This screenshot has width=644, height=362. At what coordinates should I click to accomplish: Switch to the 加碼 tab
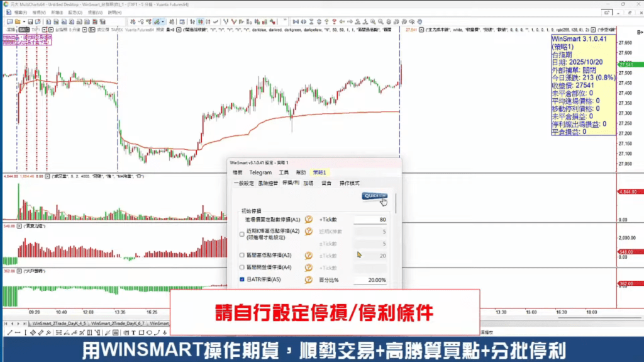tap(308, 183)
